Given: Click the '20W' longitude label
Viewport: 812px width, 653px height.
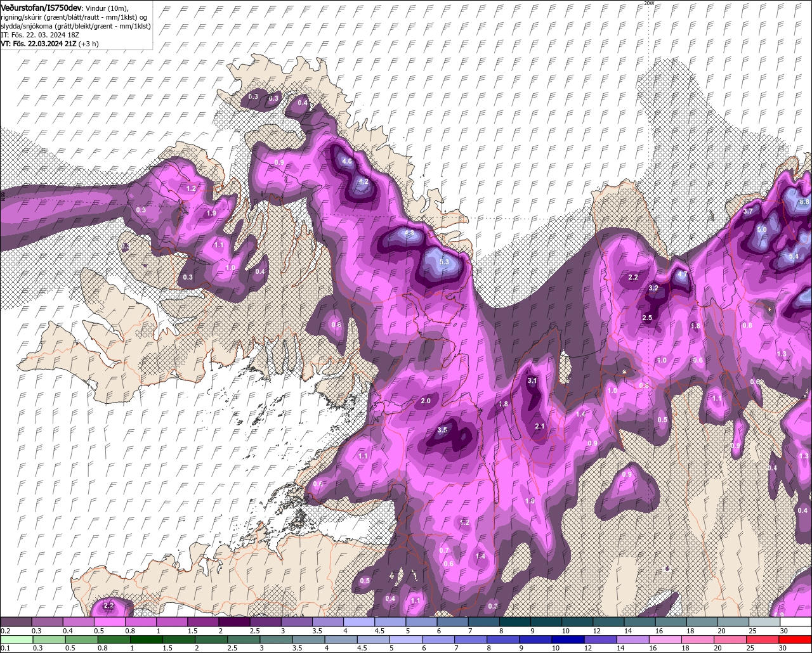Looking at the screenshot, I should [x=648, y=3].
